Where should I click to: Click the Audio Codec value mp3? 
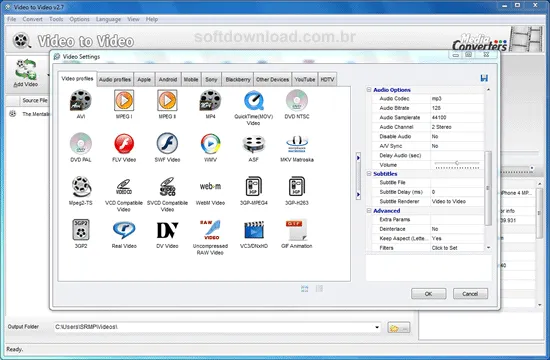click(x=457, y=99)
